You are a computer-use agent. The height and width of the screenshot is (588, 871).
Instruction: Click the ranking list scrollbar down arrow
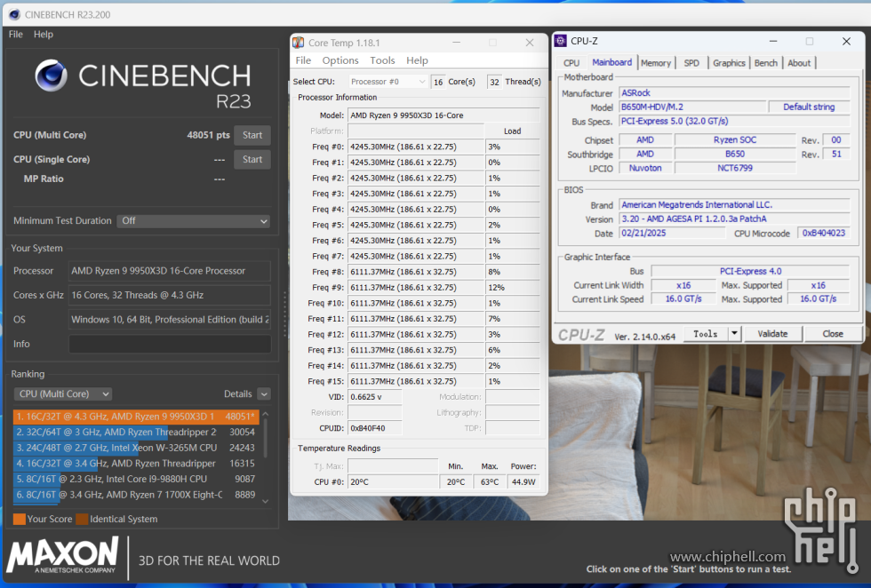tap(266, 501)
